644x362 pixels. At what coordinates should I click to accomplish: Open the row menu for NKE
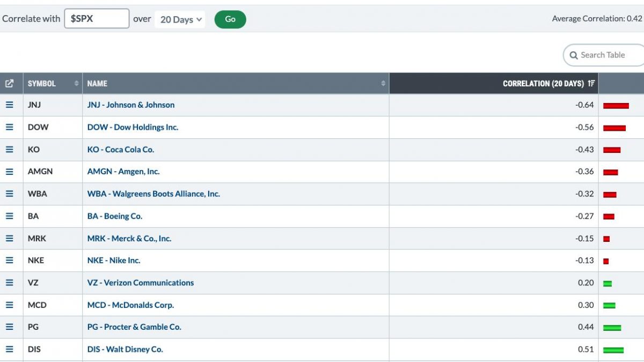(x=10, y=260)
